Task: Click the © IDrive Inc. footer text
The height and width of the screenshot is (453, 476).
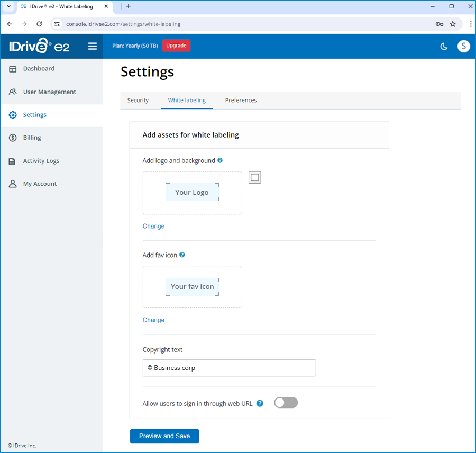Action: [22, 446]
